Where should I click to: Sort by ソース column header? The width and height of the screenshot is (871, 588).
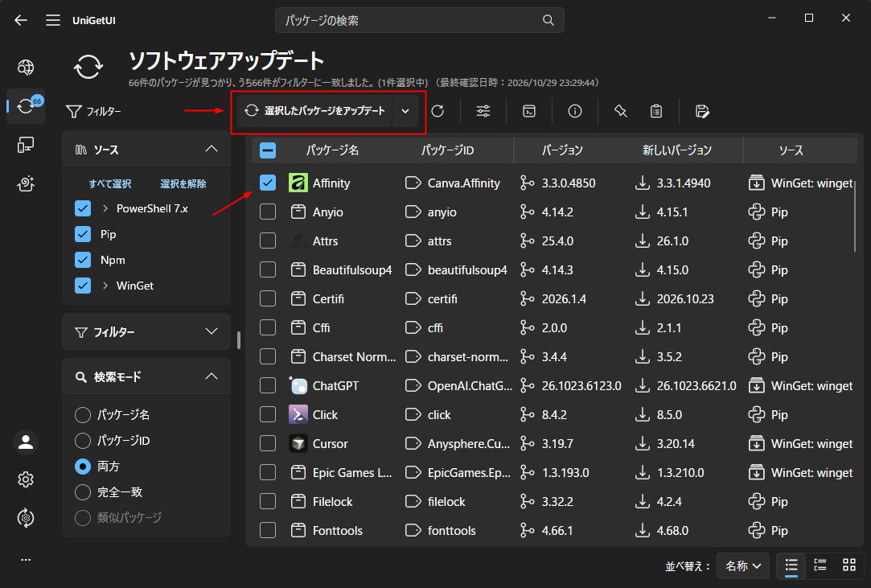pos(791,150)
